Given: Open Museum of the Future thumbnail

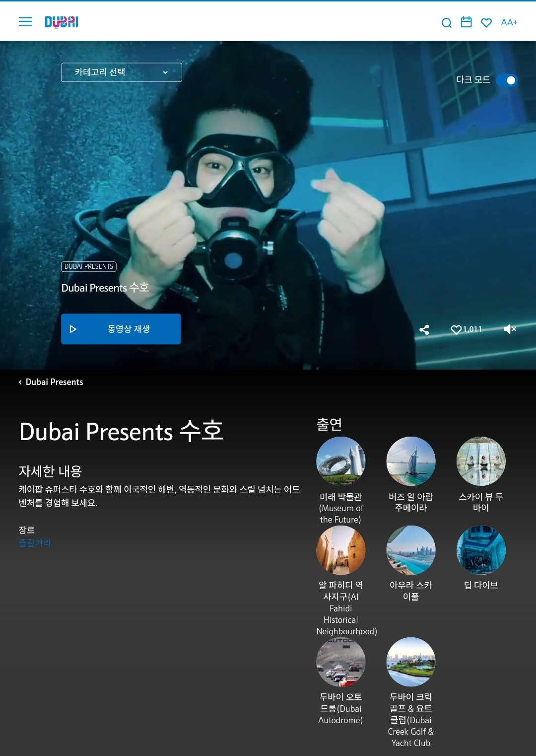Looking at the screenshot, I should click(341, 461).
